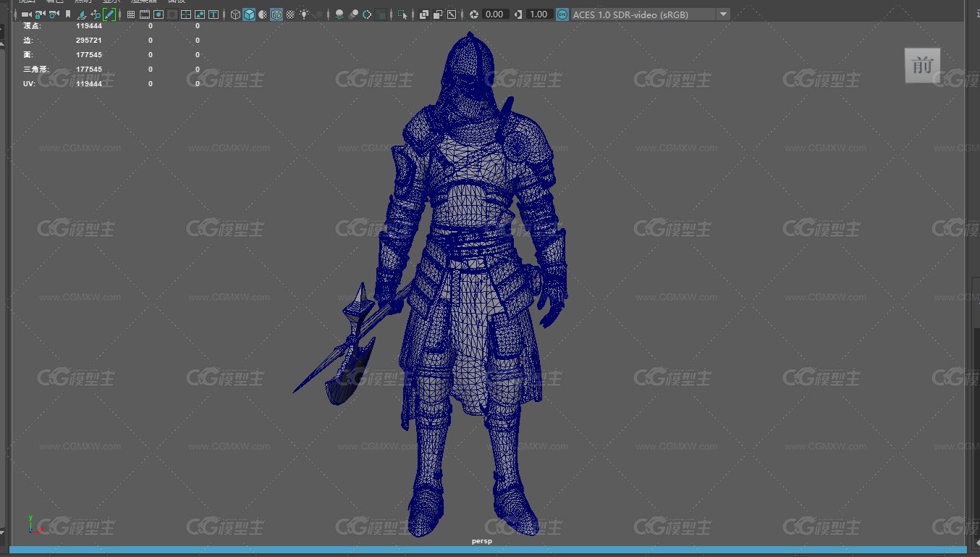Activate the 2D Pan/Zoom icon
This screenshot has width=980, height=557.
tap(96, 14)
